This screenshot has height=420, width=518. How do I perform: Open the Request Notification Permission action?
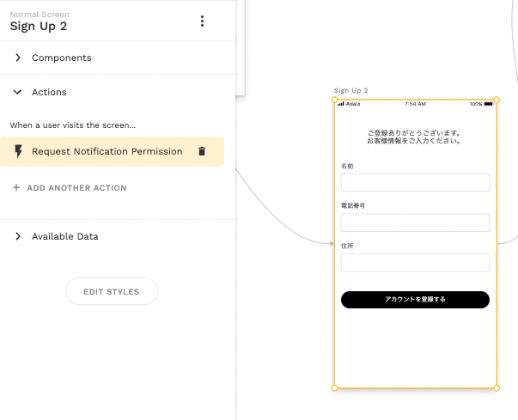pyautogui.click(x=107, y=151)
